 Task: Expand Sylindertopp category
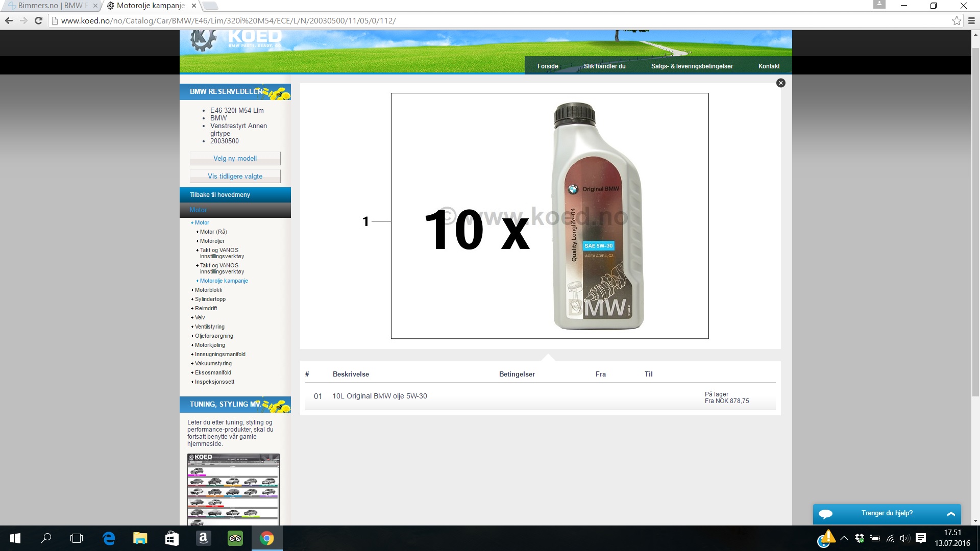(x=210, y=299)
